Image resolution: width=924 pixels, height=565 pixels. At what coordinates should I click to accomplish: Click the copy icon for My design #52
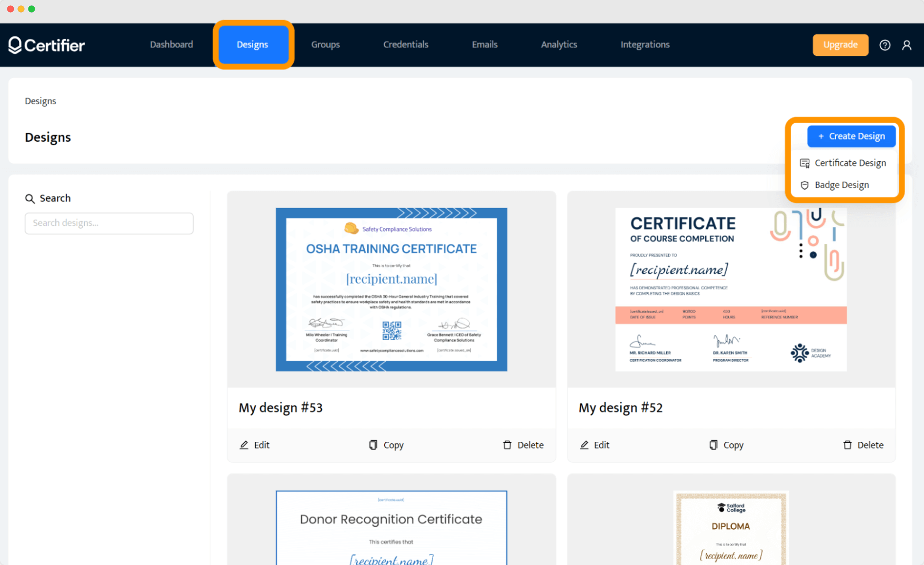click(x=713, y=445)
